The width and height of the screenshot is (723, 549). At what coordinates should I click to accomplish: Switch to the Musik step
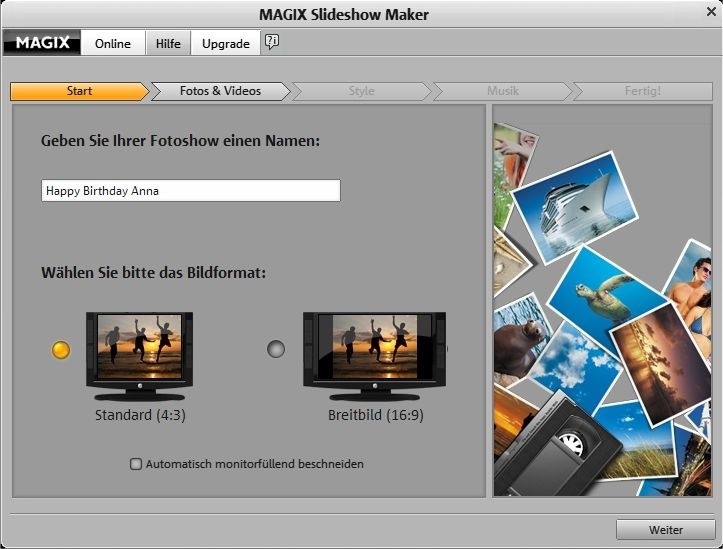503,91
